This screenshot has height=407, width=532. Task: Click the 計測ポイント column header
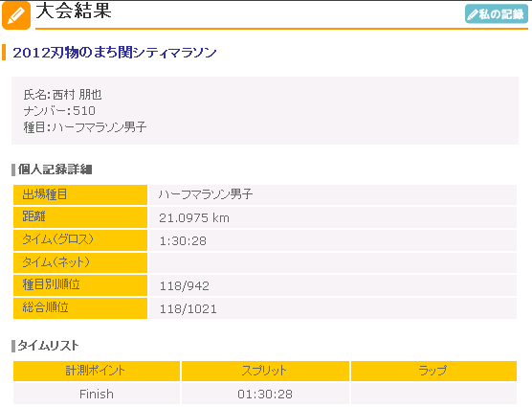click(x=97, y=371)
